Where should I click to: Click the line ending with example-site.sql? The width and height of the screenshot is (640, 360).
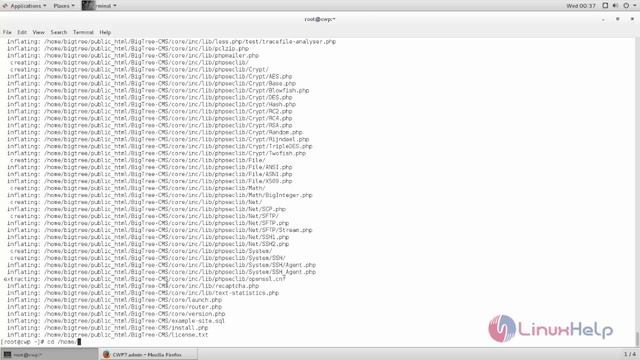(116, 321)
